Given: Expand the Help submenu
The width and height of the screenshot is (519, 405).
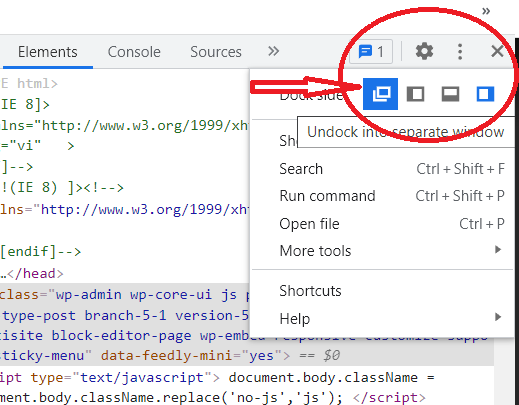Looking at the screenshot, I should tap(382, 319).
